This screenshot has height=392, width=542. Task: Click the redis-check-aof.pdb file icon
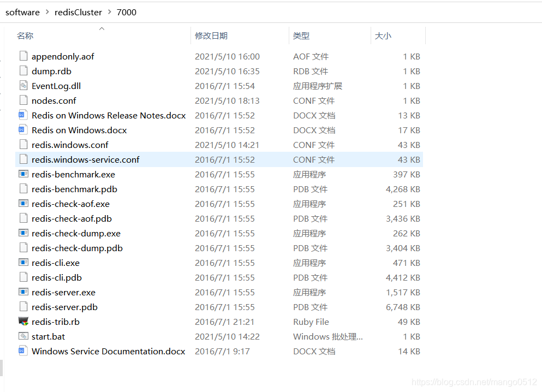[x=23, y=218]
